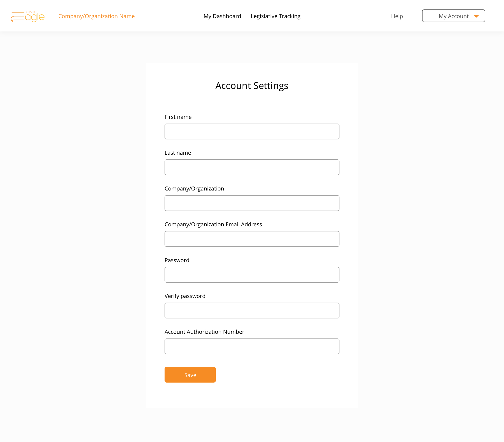Viewport: 504px width, 442px height.
Task: Select the Company/Organization Email Address field
Action: 252,239
